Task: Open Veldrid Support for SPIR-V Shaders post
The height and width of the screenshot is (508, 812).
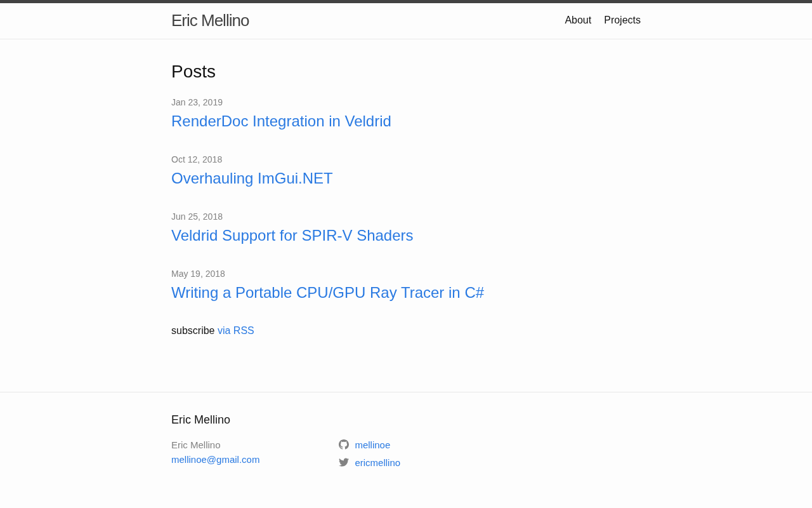Action: 292,236
